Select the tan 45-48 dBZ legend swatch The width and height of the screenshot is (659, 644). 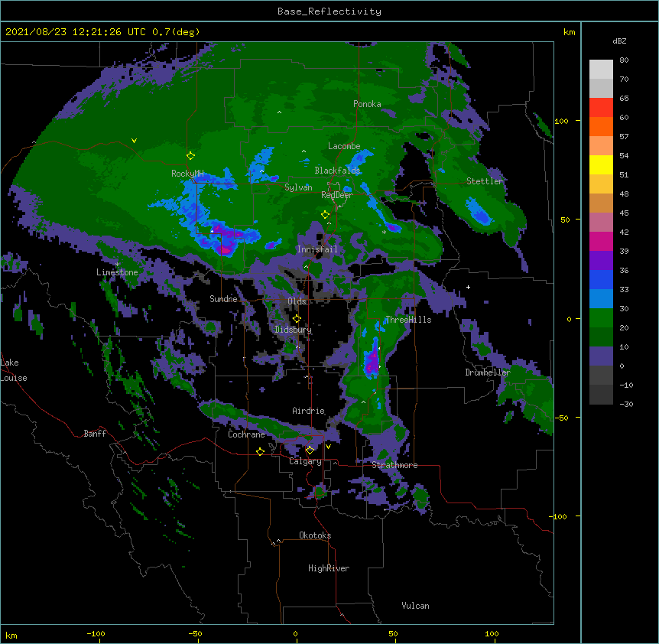tap(601, 203)
